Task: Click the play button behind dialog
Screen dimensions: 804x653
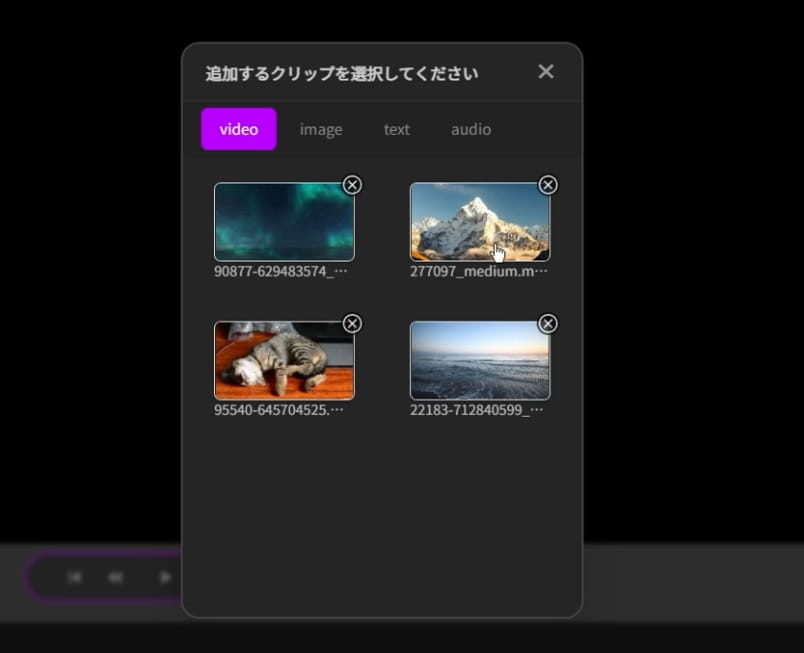Action: [x=165, y=578]
